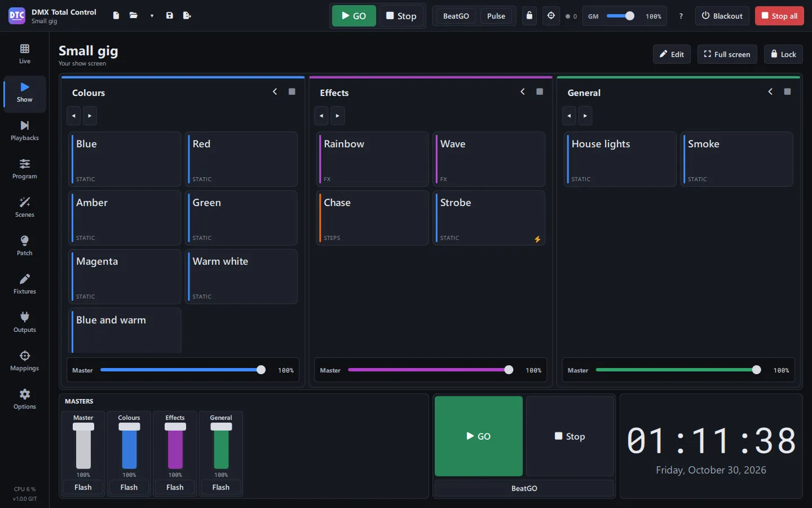
Task: Open the Playbacks section
Action: (x=25, y=131)
